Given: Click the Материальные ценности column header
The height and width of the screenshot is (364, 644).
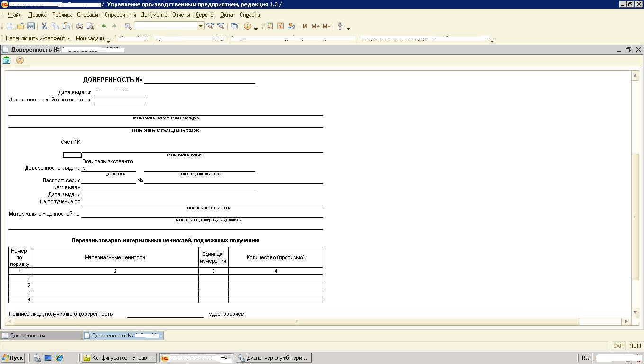Looking at the screenshot, I should (x=115, y=257).
